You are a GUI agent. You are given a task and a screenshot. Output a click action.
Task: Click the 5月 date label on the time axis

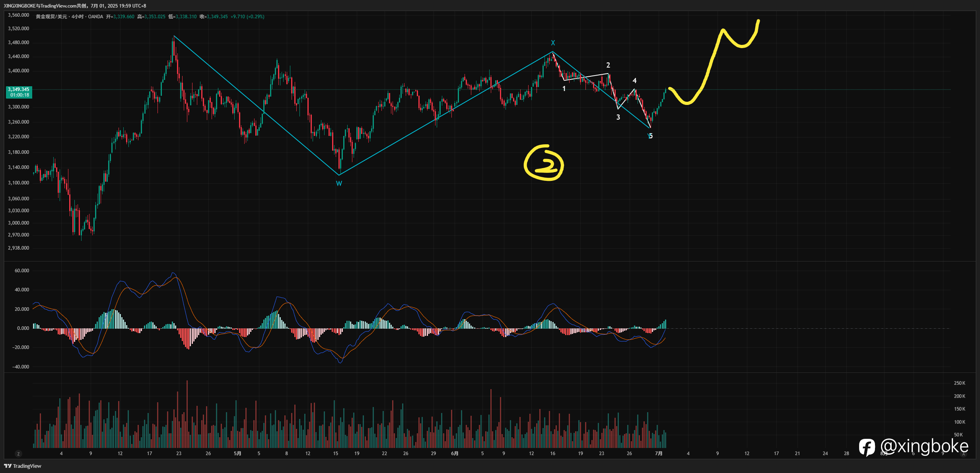pos(237,454)
